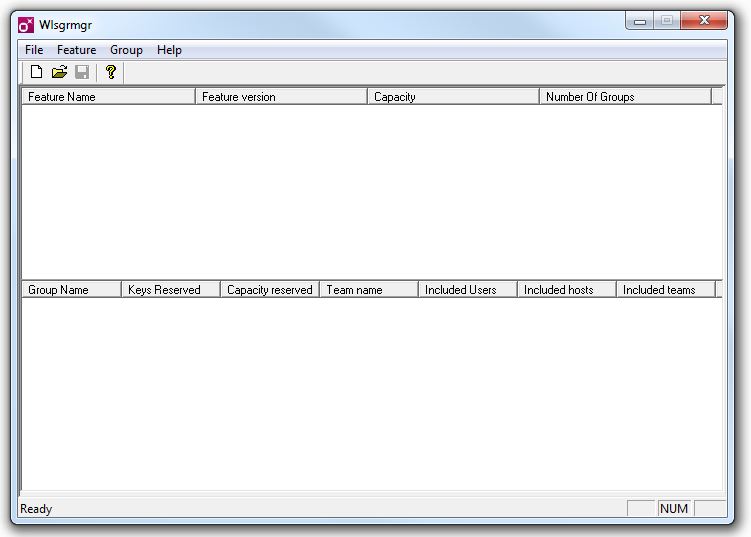Sort by Feature Name column header
Screen dimensions: 751x537
(x=109, y=97)
